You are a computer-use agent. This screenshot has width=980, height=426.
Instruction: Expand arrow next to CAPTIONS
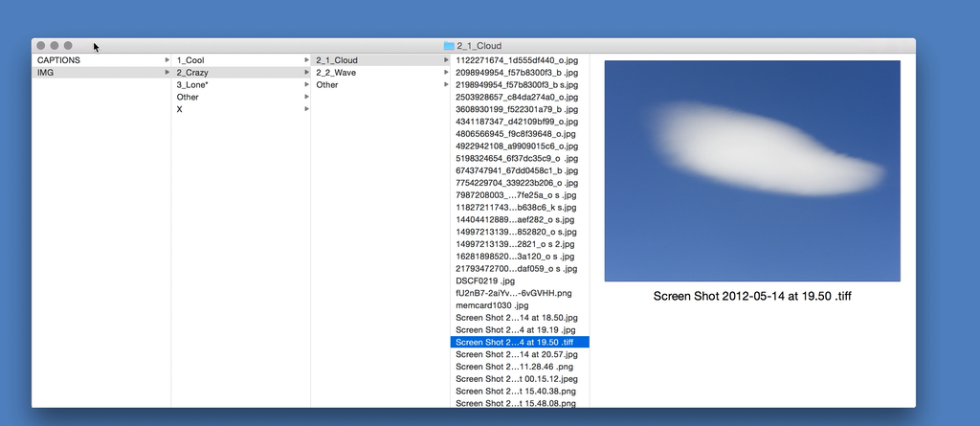pos(167,60)
